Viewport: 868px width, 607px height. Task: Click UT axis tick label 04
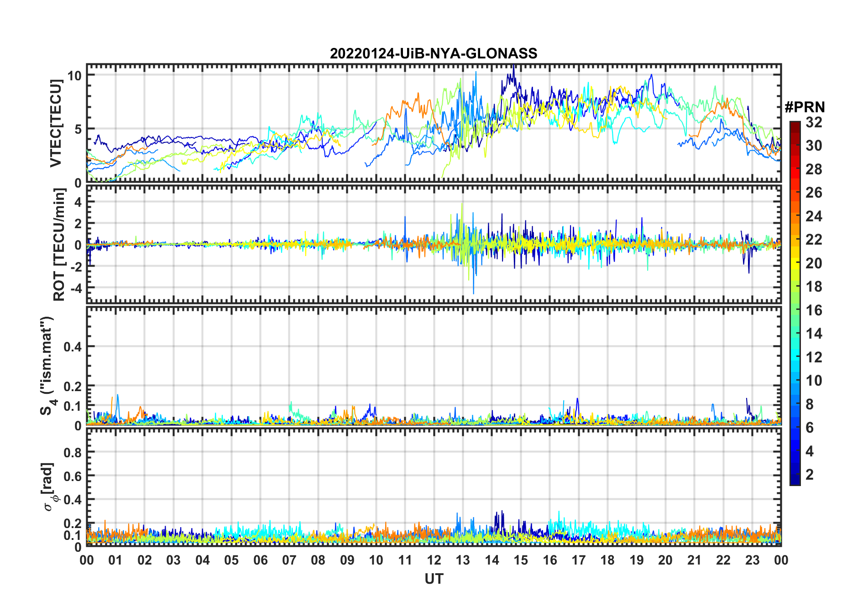[x=203, y=560]
